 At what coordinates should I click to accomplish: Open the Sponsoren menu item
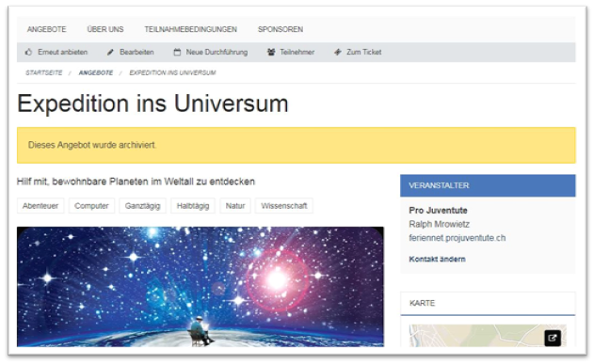(281, 29)
